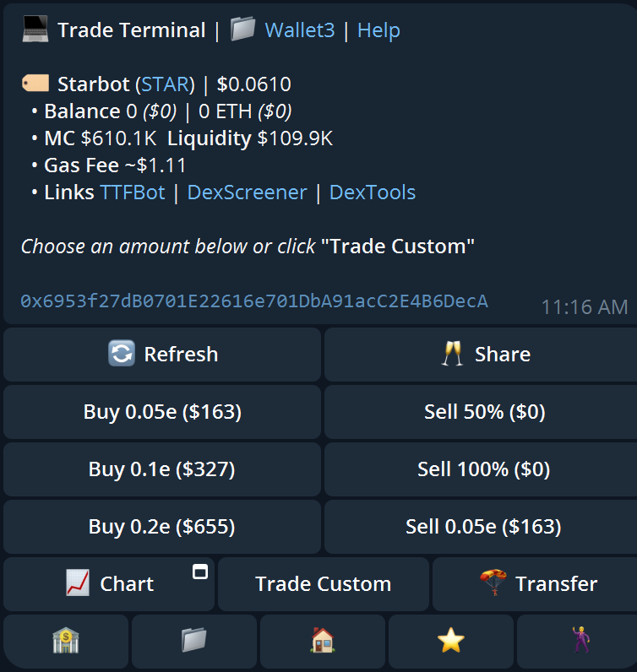This screenshot has width=637, height=672.
Task: Open the DexScreener link
Action: pos(247,192)
